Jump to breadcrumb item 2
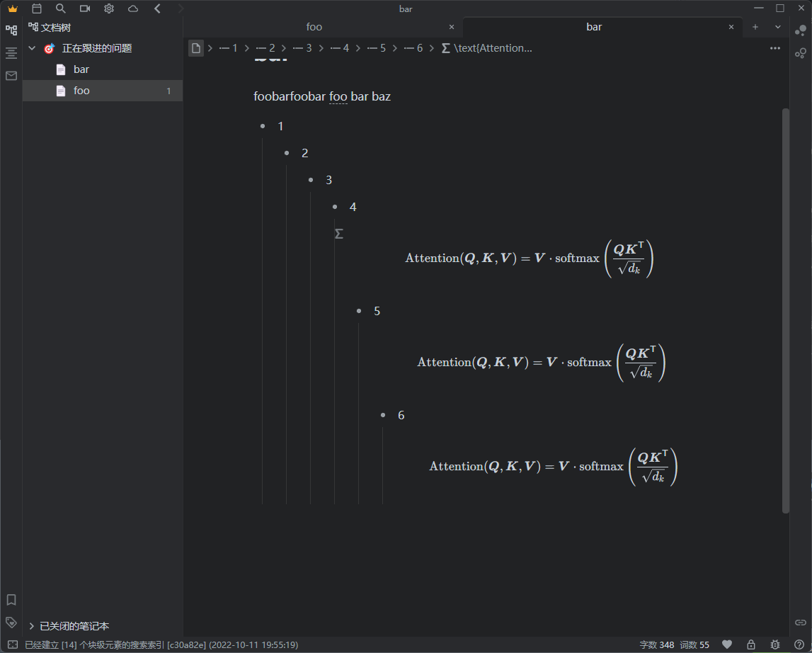The height and width of the screenshot is (653, 812). click(265, 48)
